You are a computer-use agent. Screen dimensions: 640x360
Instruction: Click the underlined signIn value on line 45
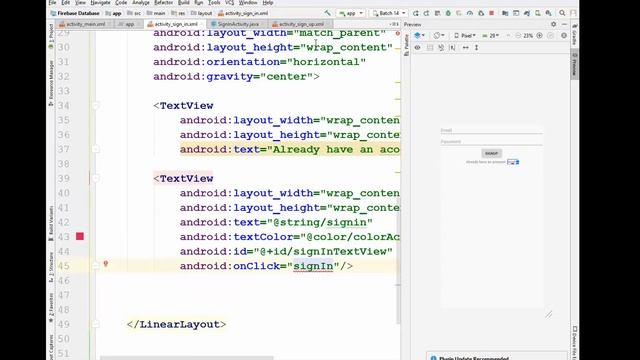tap(313, 266)
